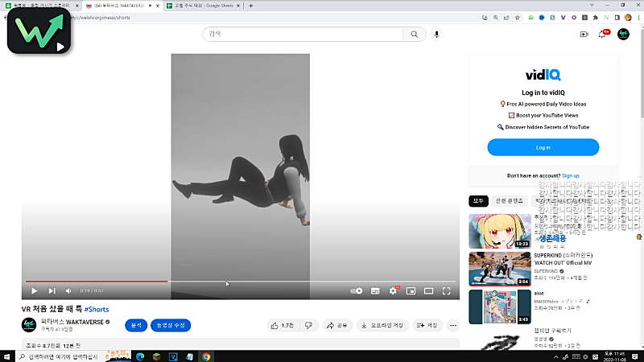Open the anime girl 10:23 thumbnail

500,231
